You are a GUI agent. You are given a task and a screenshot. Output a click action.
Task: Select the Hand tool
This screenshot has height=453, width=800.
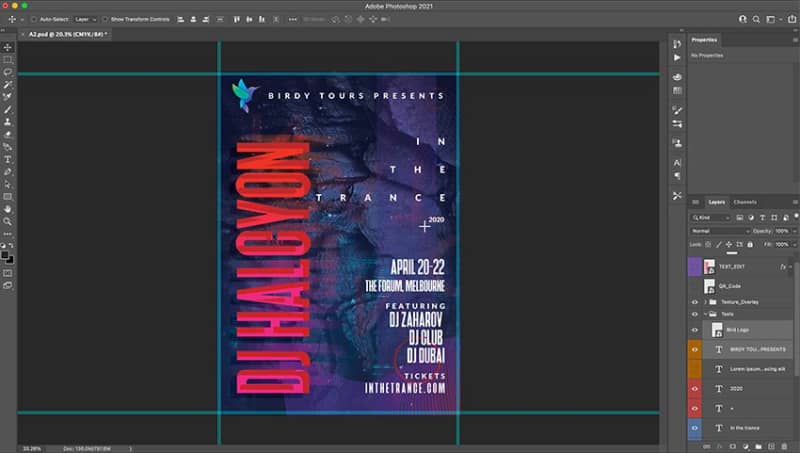[x=8, y=209]
